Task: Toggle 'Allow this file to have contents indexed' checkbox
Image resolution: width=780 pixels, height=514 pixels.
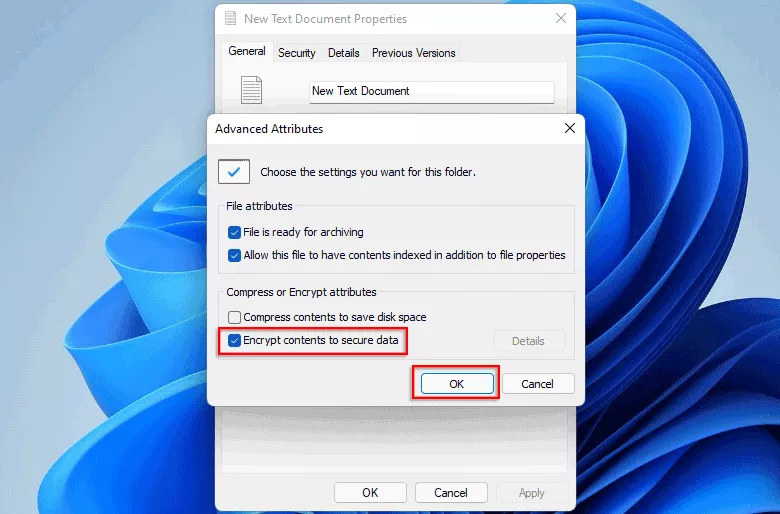Action: pos(234,255)
